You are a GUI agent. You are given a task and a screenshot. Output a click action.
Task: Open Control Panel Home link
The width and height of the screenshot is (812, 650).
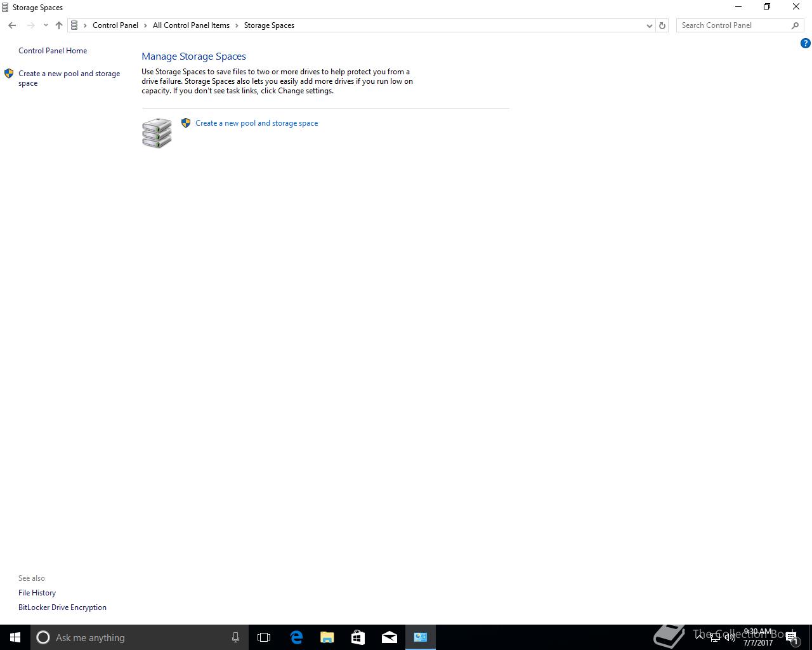coord(53,51)
